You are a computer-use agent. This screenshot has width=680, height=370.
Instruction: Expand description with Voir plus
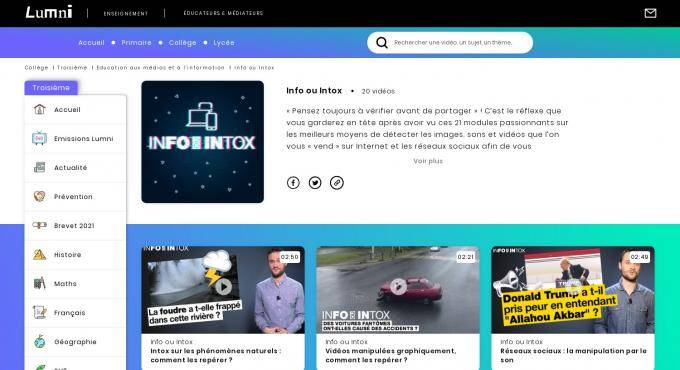pos(428,161)
